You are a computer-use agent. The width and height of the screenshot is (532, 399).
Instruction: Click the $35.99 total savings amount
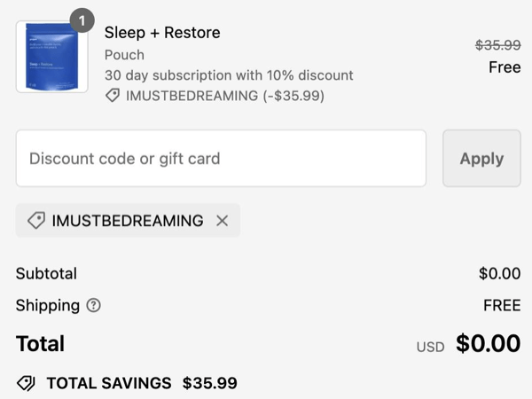pos(210,384)
